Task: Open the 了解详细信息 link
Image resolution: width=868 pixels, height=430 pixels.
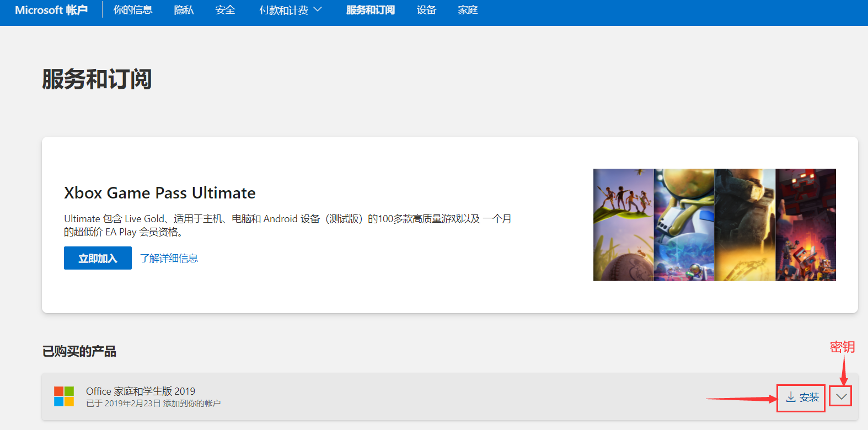Action: coord(169,258)
